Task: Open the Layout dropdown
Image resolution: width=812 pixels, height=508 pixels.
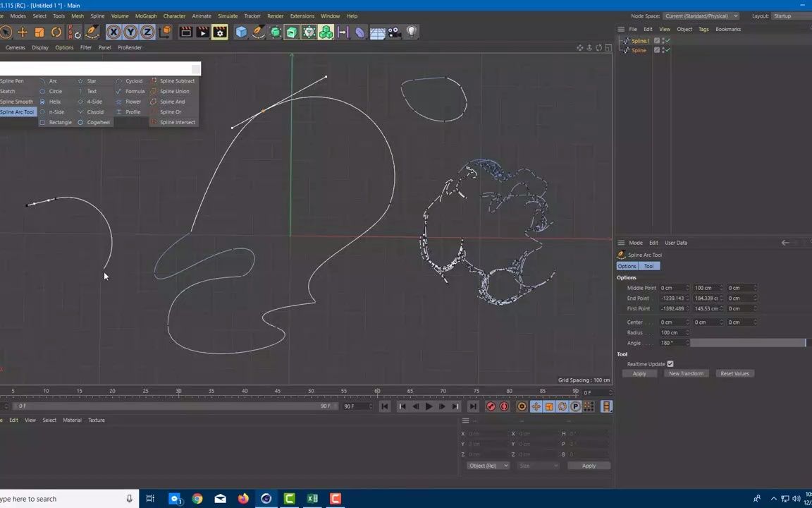Action: 792,16
